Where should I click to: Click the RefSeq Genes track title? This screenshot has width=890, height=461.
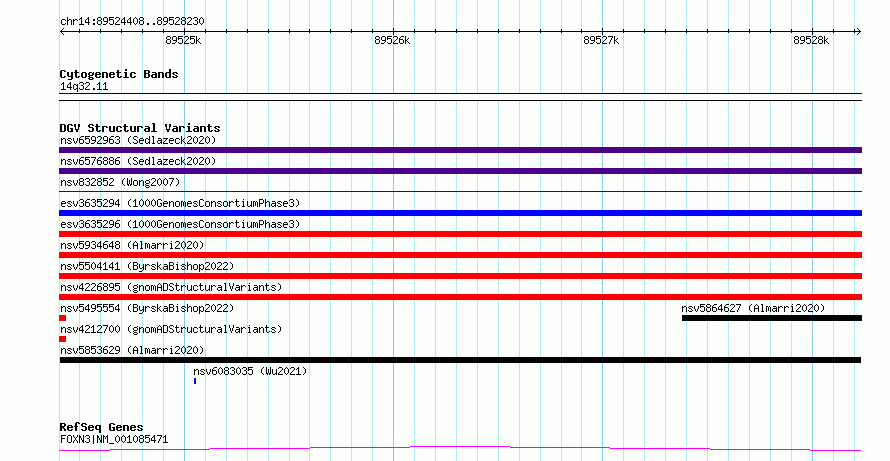[101, 427]
